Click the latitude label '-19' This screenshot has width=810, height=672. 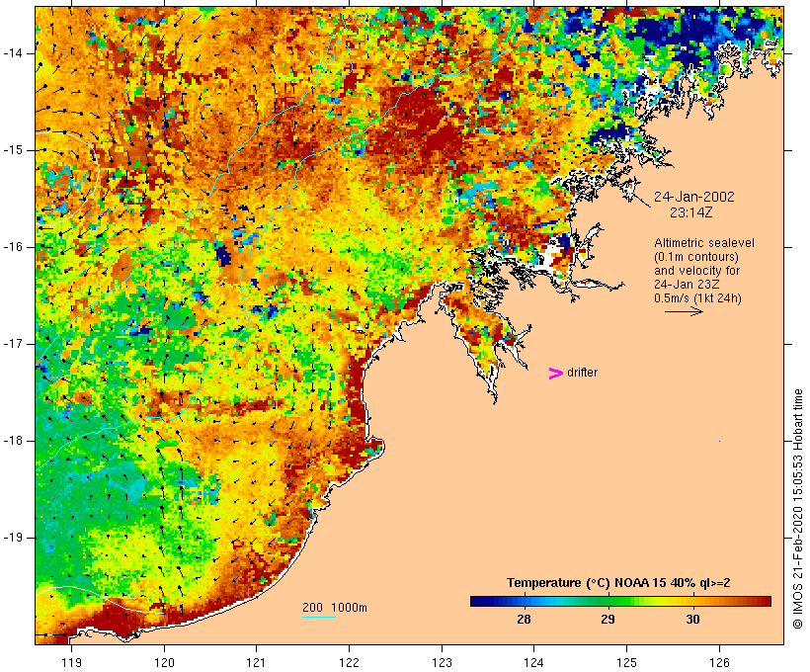click(13, 538)
